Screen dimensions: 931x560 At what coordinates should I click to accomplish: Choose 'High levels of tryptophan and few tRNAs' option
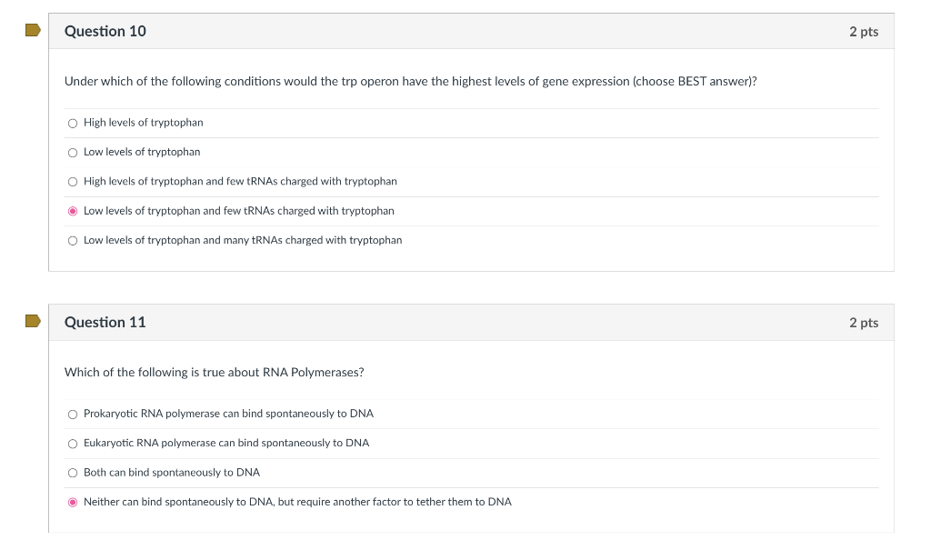pos(73,182)
